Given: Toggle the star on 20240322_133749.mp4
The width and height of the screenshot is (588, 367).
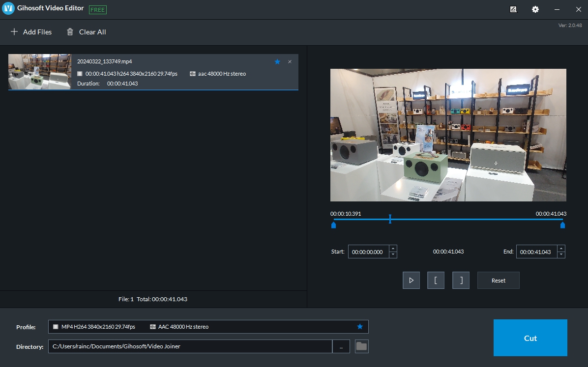Looking at the screenshot, I should (x=277, y=61).
